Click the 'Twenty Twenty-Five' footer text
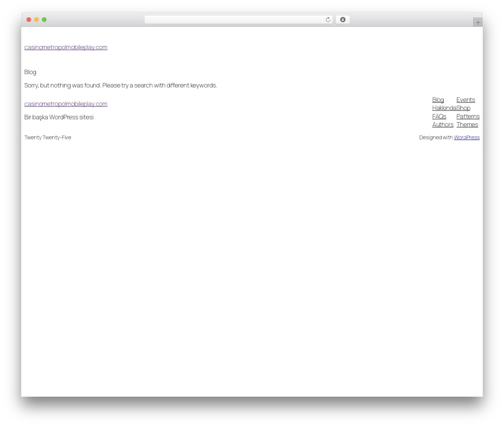This screenshot has height=427, width=504. [x=48, y=137]
